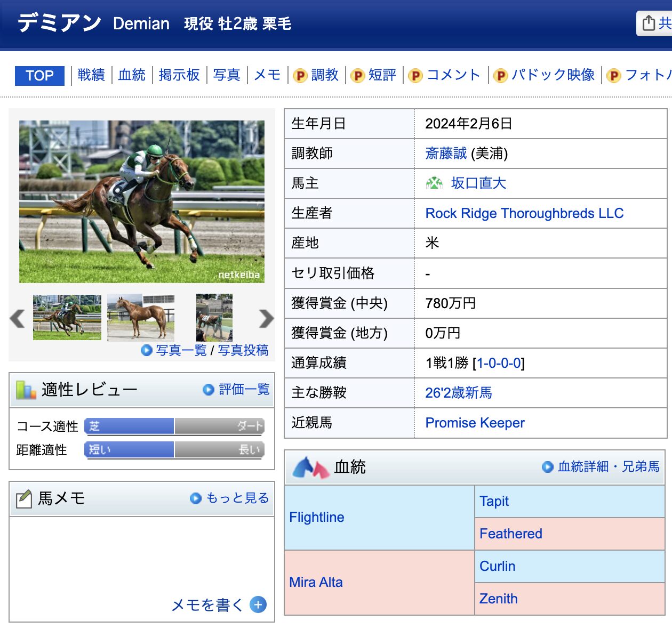
Task: Open grandsire Tapit link
Action: click(x=494, y=501)
